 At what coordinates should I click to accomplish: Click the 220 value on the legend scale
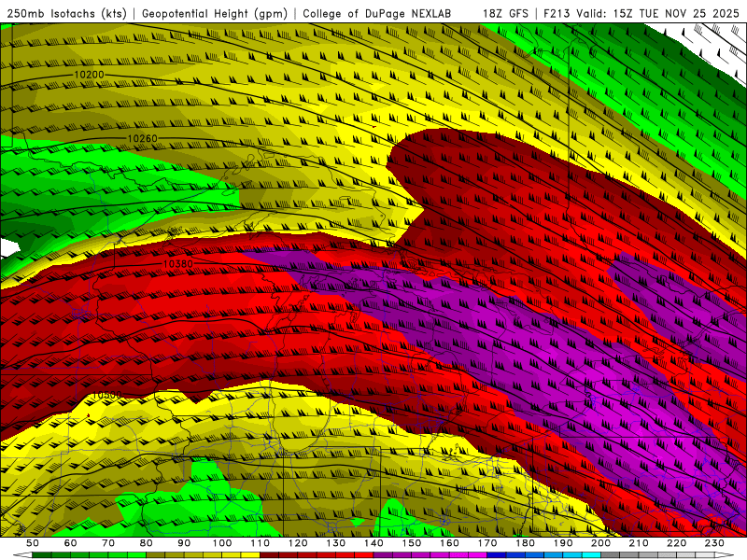point(676,543)
